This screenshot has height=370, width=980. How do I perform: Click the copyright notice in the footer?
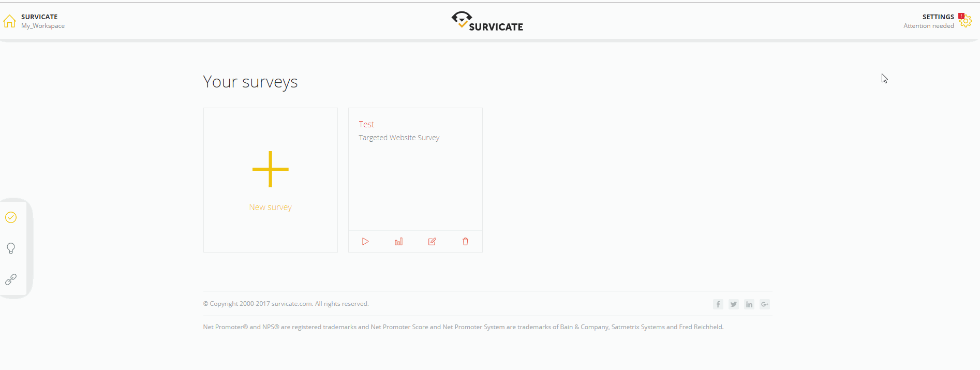click(x=286, y=304)
